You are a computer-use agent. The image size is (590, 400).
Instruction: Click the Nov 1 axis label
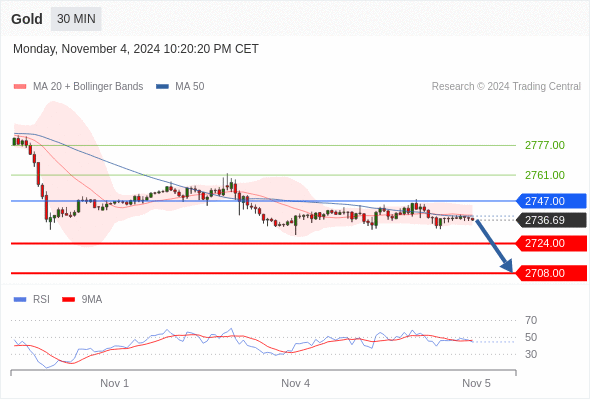click(x=114, y=383)
